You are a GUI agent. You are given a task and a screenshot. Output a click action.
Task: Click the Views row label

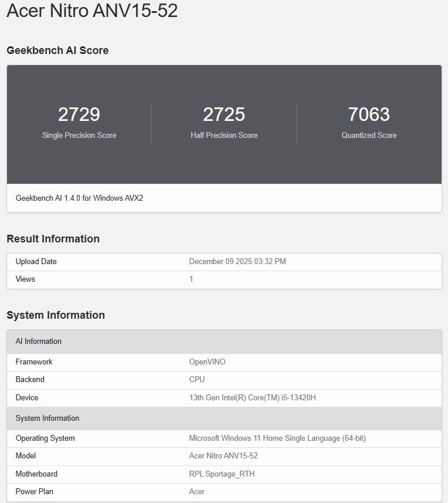pyautogui.click(x=25, y=279)
